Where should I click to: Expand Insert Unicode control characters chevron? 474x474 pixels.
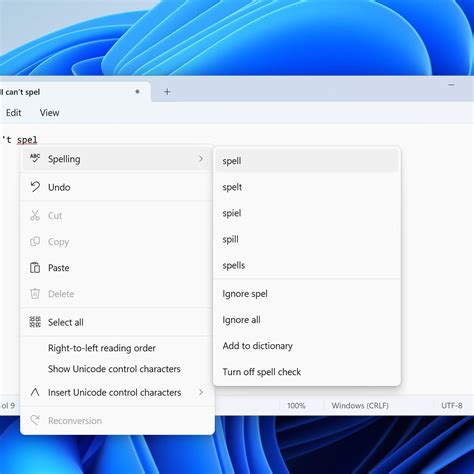201,392
